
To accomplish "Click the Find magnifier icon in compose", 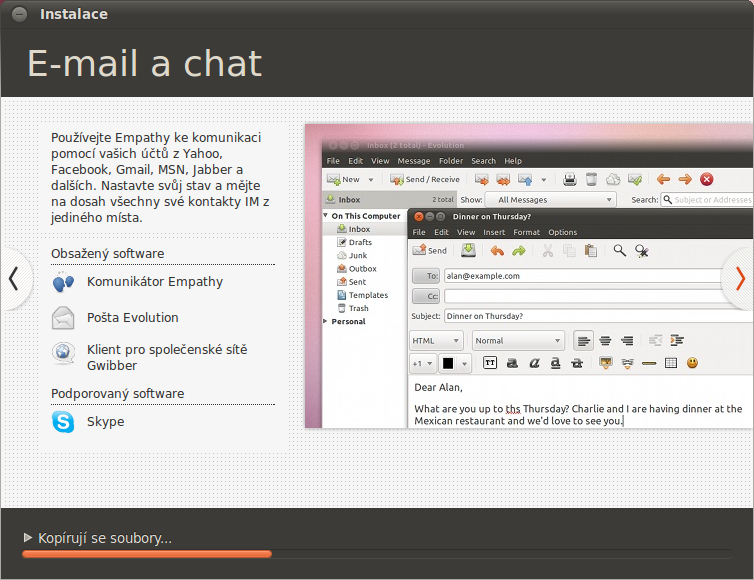I will pos(620,251).
